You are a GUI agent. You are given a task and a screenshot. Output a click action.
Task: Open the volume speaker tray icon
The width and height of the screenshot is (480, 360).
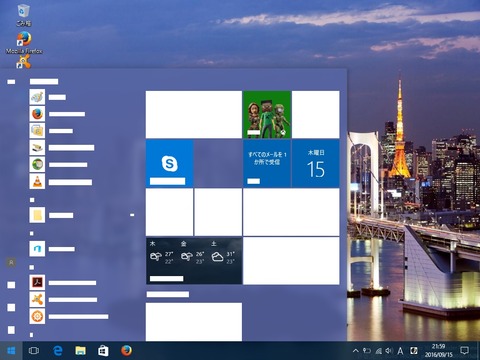(x=389, y=351)
